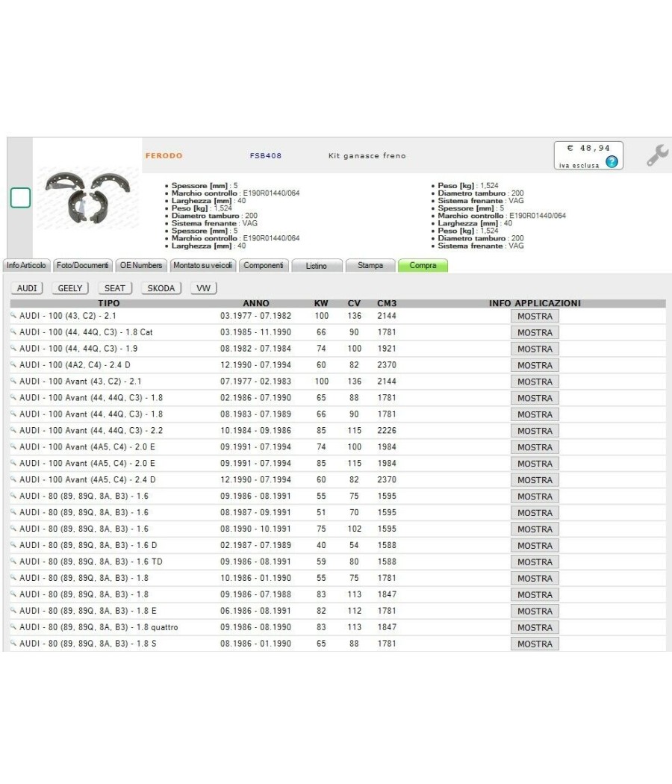Click the Kit ganasce freno description
Screen dimensions: 672x784
pos(367,155)
